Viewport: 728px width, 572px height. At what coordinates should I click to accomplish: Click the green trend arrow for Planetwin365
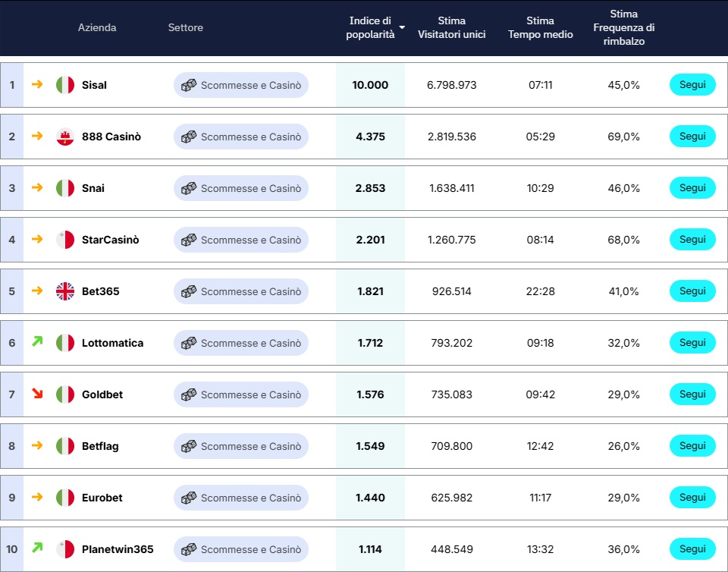click(x=38, y=548)
